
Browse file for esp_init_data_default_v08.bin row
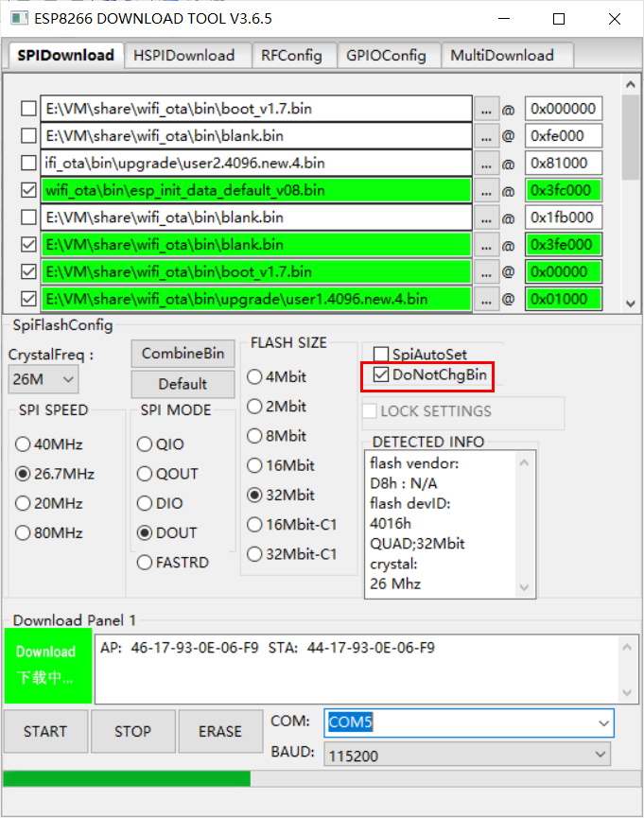[486, 190]
